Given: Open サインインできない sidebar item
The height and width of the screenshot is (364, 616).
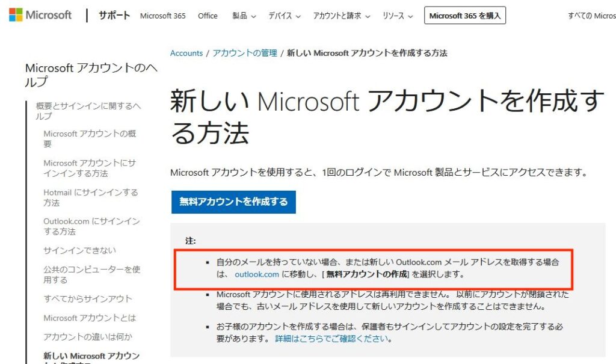Looking at the screenshot, I should pos(79,250).
